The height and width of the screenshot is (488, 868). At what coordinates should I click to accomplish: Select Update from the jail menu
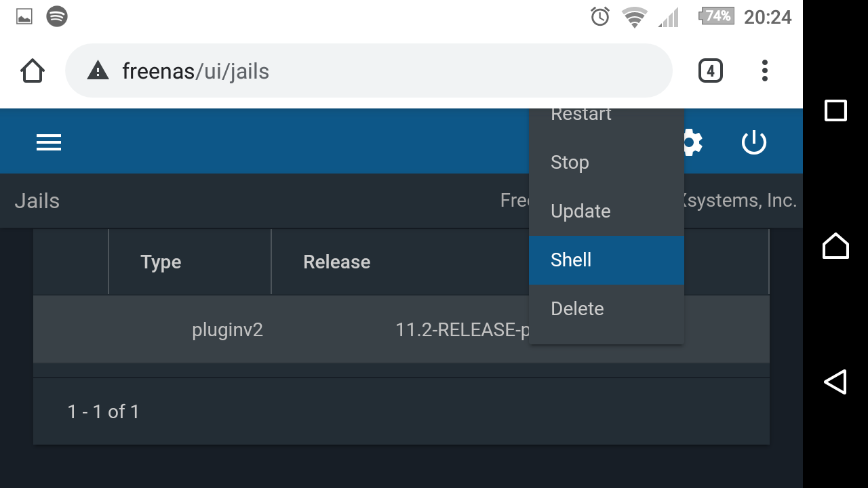coord(606,211)
